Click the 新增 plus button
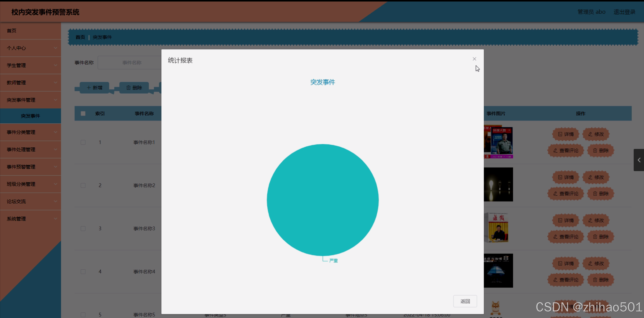Viewport: 644px width, 318px height. (94, 88)
